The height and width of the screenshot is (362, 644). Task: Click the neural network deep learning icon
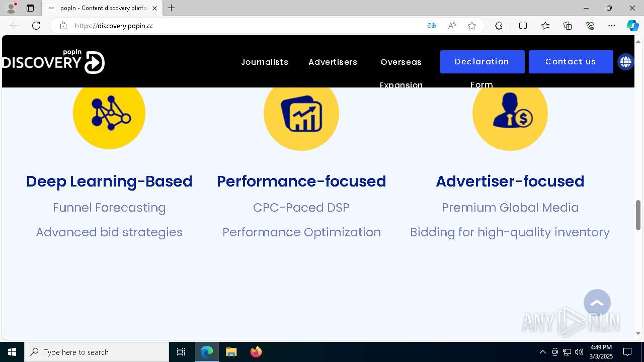coord(109,113)
